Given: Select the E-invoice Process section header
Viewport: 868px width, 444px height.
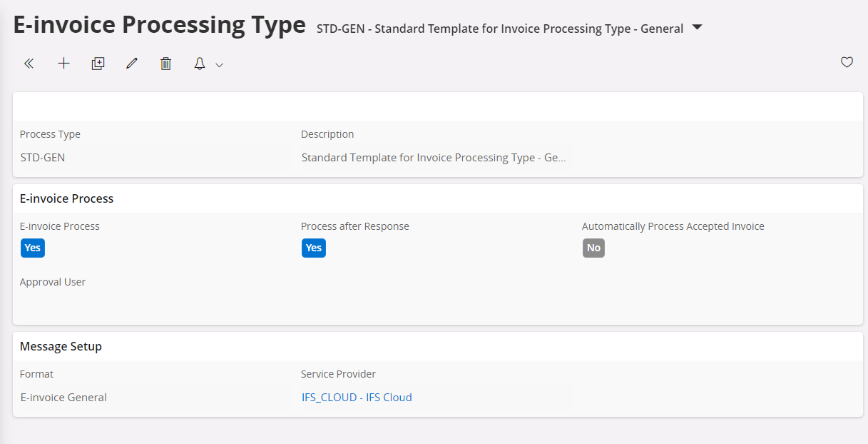Looking at the screenshot, I should coord(66,198).
